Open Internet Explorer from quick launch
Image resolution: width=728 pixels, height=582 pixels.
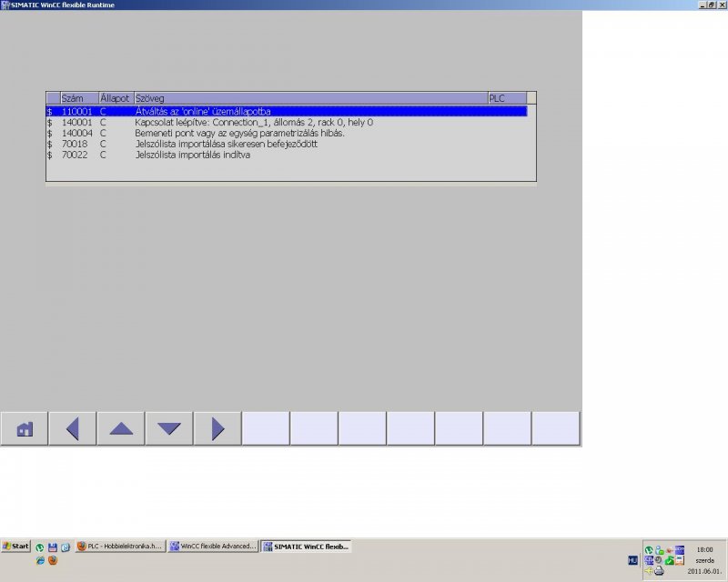40,560
